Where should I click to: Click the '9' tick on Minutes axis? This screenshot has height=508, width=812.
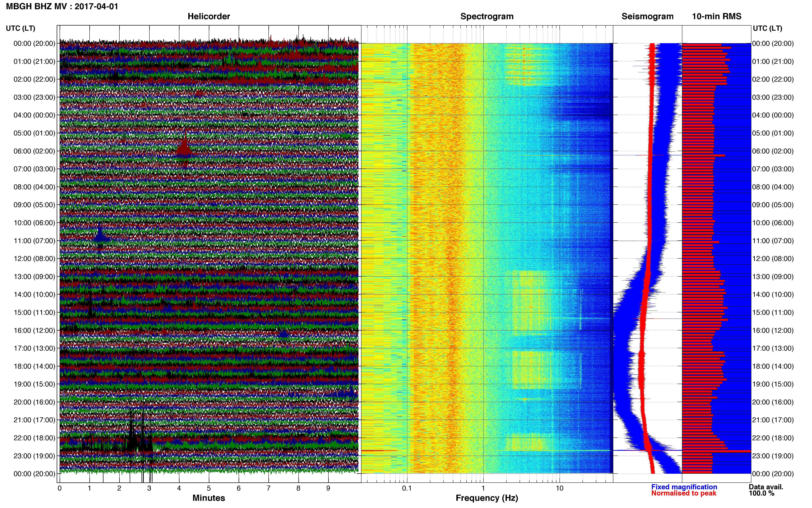coord(328,488)
